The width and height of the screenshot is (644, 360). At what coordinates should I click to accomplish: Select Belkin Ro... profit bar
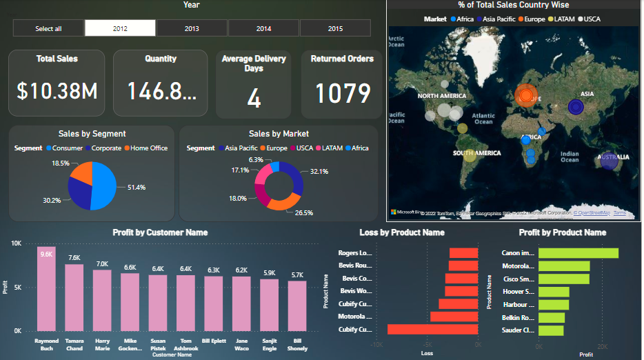coord(552,318)
